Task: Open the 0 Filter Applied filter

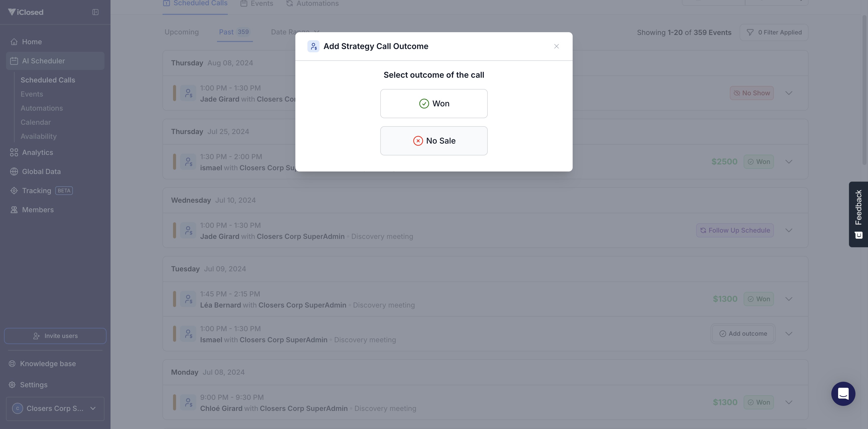Action: [774, 32]
